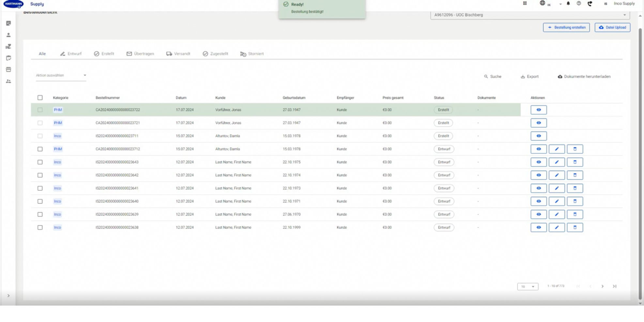
Task: Open the phone contact icon
Action: 590,4
